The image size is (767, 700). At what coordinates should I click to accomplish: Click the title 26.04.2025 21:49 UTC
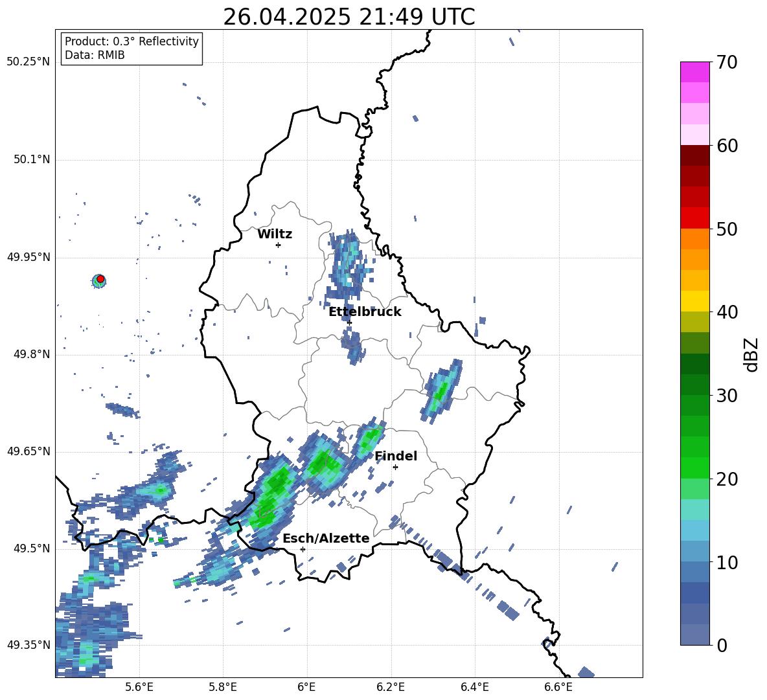click(349, 17)
